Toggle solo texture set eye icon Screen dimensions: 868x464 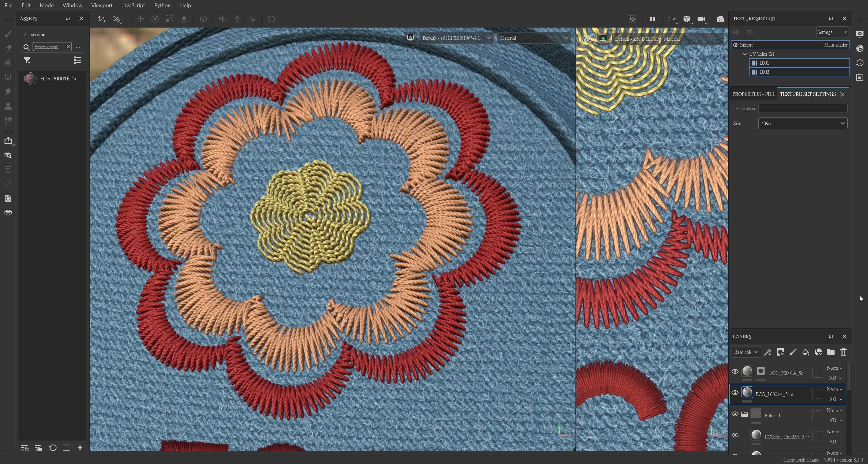750,32
